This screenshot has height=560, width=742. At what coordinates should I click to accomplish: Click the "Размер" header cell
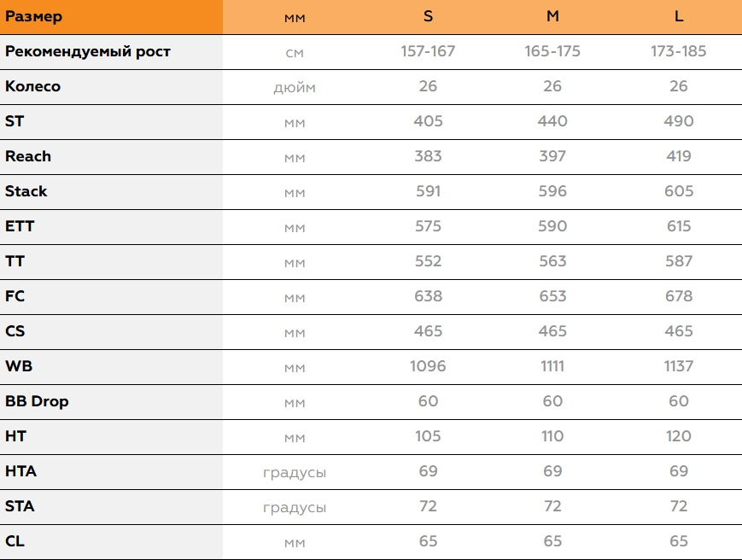33,16
